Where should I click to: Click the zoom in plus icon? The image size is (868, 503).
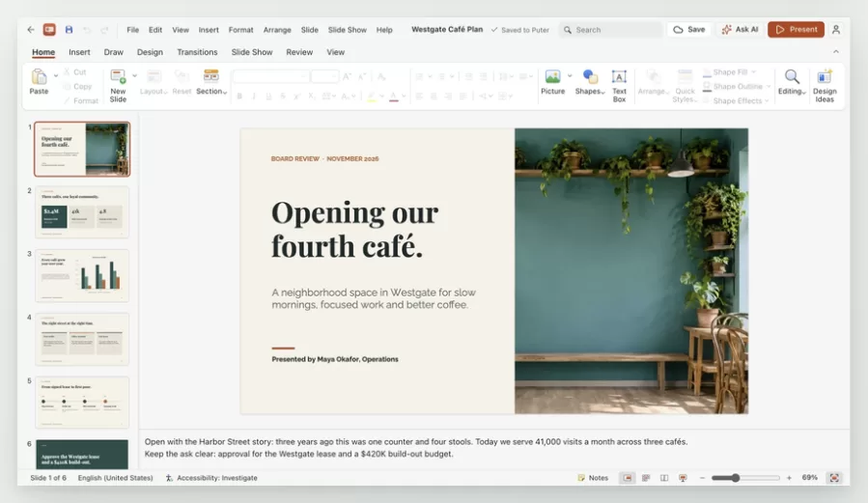point(789,478)
